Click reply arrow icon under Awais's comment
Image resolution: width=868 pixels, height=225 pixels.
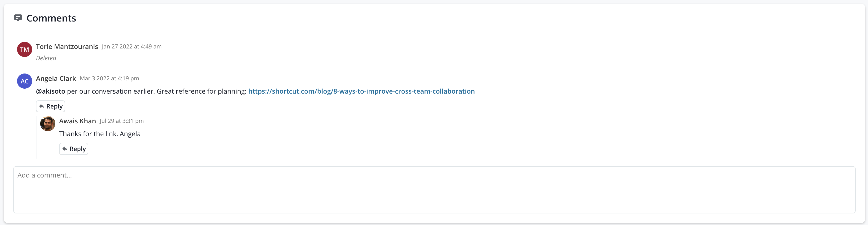[65, 149]
